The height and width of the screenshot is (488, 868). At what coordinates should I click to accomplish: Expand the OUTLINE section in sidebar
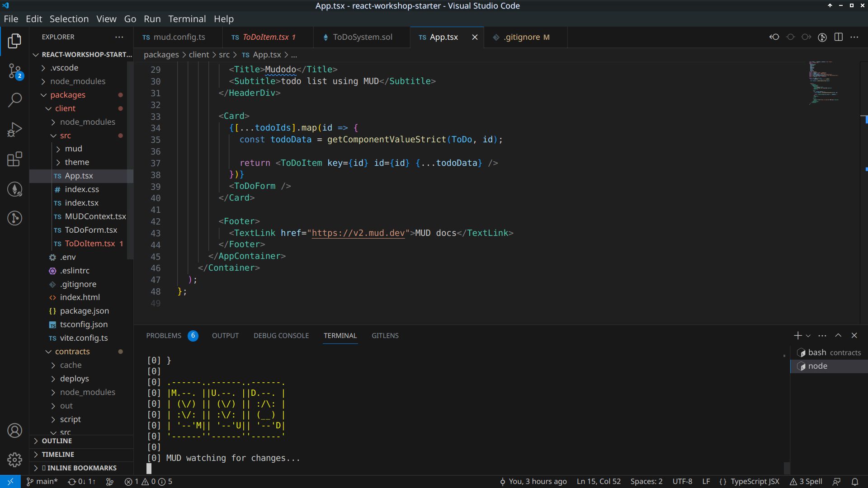(x=57, y=441)
